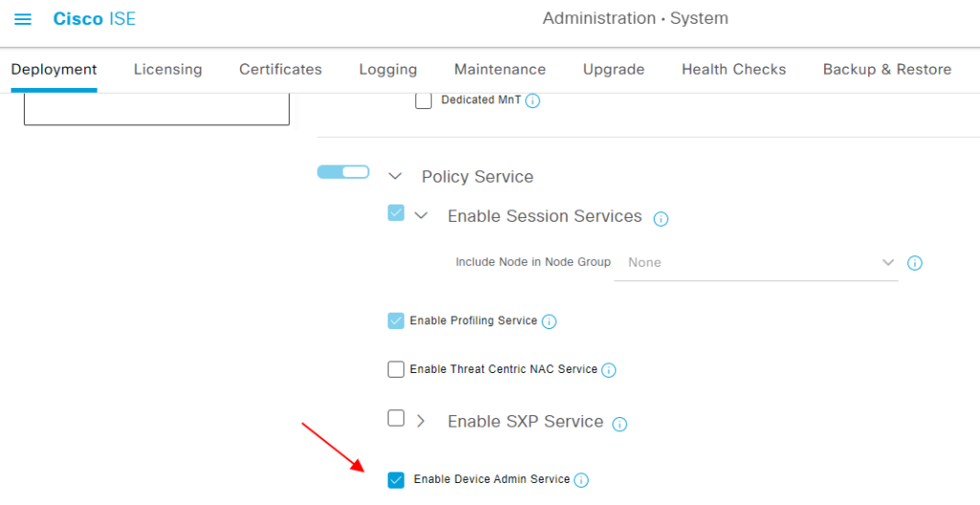Open Include Node in Node Group dropdown
Image resolution: width=980 pixels, height=505 pixels.
click(755, 263)
